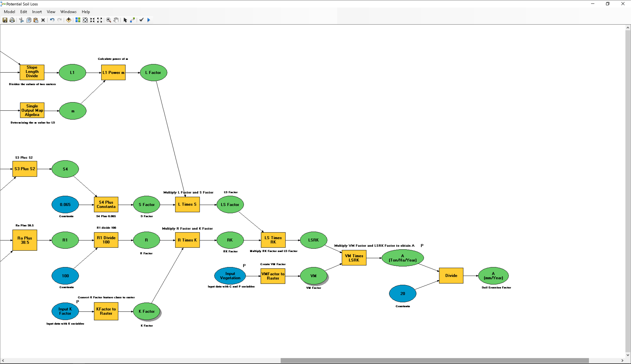Open the Windows menu
The image size is (631, 364).
pos(68,12)
